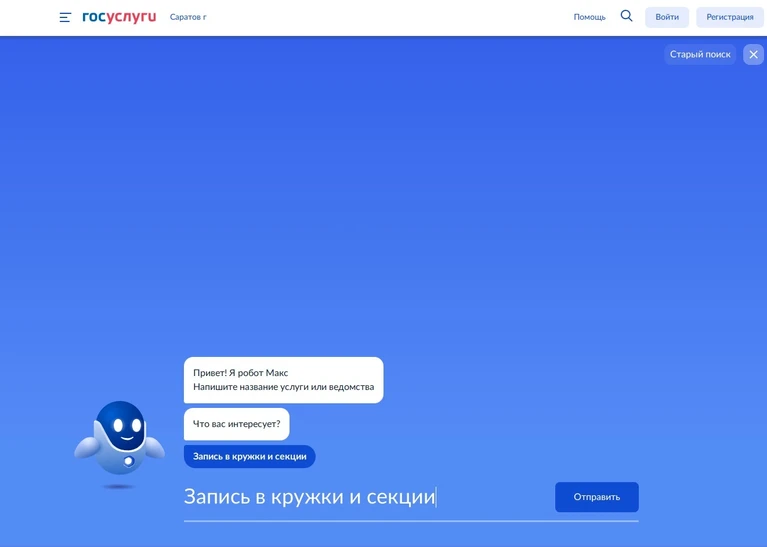The width and height of the screenshot is (767, 547).
Task: Change the location Саратов г
Action: click(x=188, y=17)
